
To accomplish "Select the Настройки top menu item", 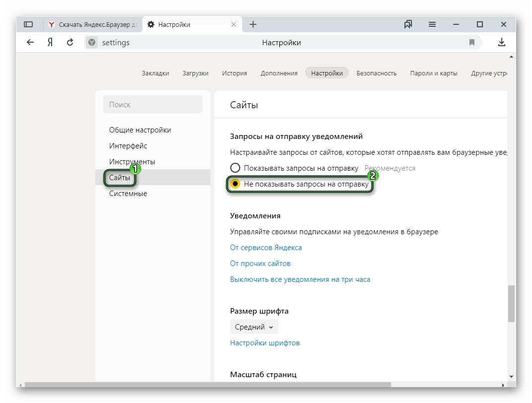I will point(327,73).
